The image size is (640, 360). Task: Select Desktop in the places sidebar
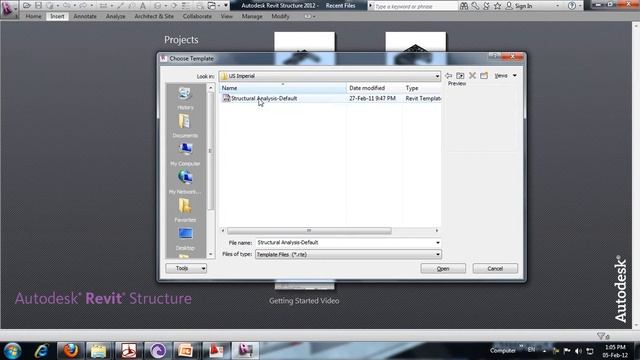(185, 239)
